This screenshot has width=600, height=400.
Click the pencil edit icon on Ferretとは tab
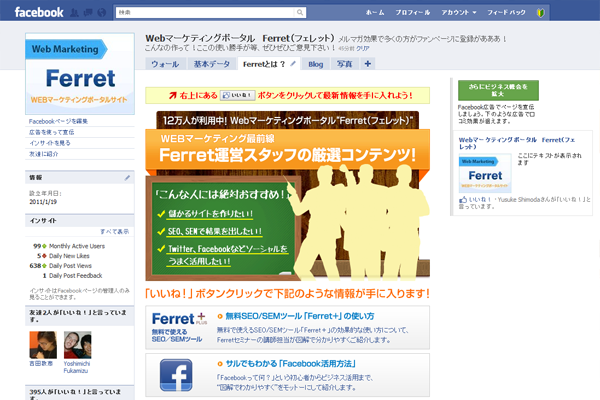point(291,63)
